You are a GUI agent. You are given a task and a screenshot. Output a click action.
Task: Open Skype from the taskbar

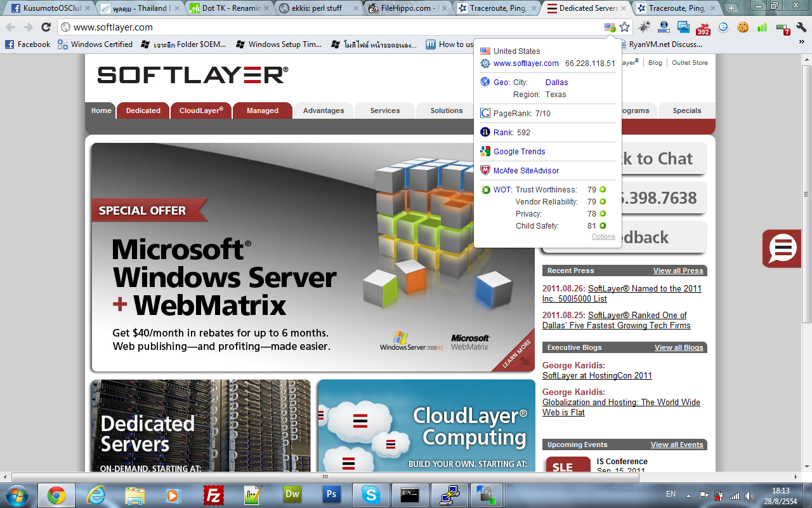pos(371,495)
